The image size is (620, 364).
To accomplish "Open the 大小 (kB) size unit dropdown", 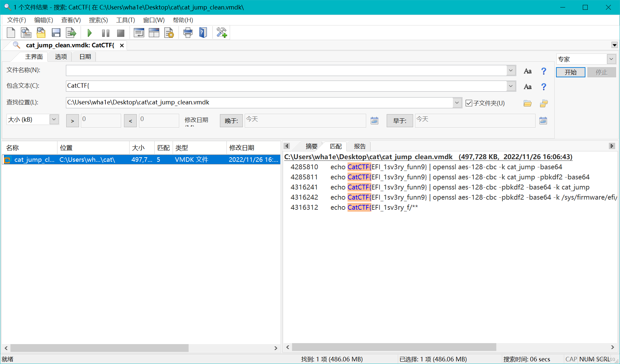I will [x=54, y=119].
